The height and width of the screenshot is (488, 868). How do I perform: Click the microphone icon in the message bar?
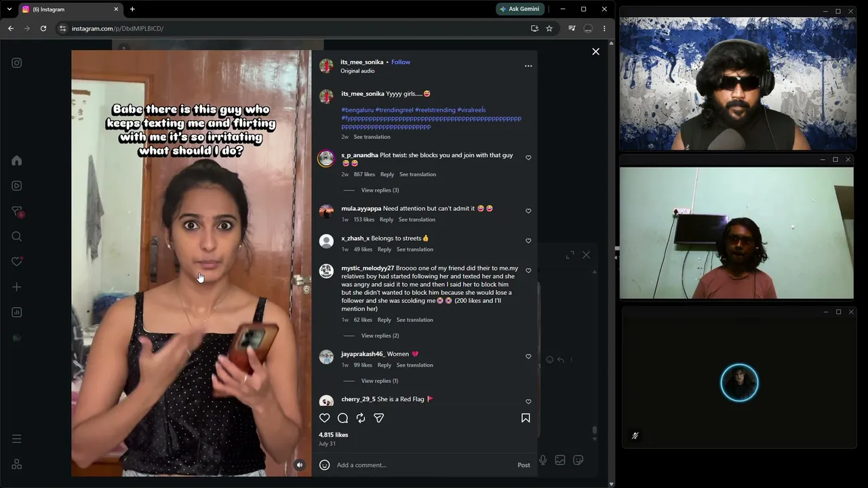click(x=542, y=460)
